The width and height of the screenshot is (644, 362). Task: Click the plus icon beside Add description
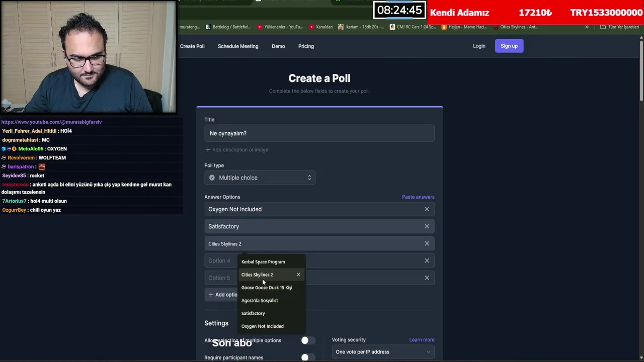tap(208, 150)
